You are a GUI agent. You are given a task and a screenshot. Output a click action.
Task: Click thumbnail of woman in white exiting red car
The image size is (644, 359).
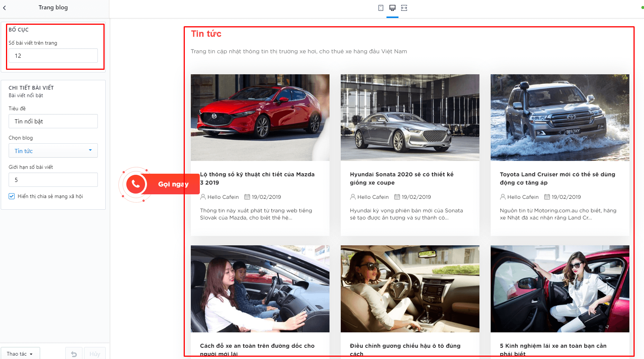pos(560,289)
